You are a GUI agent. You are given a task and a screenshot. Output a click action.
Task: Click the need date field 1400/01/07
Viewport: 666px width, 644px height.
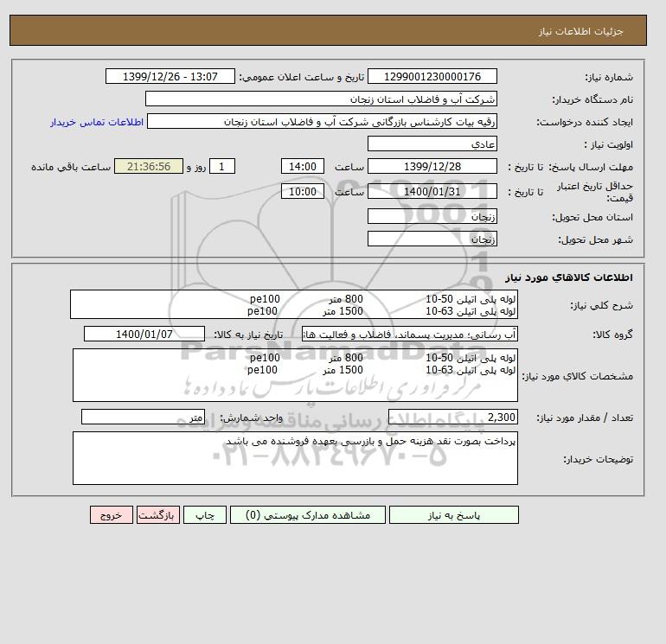[144, 334]
